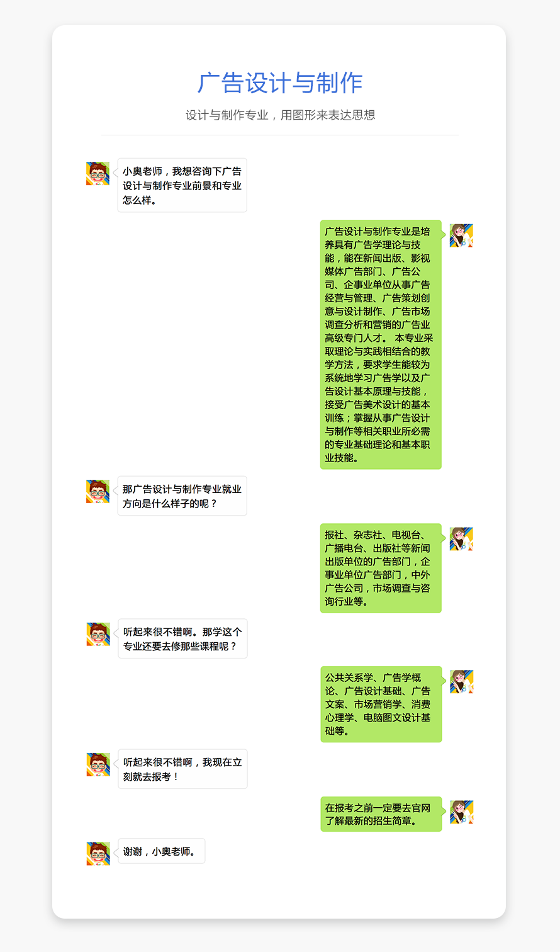560x952 pixels.
Task: Click the subtitle 设计与制作专业，用图形来表达思想
Action: (x=280, y=115)
